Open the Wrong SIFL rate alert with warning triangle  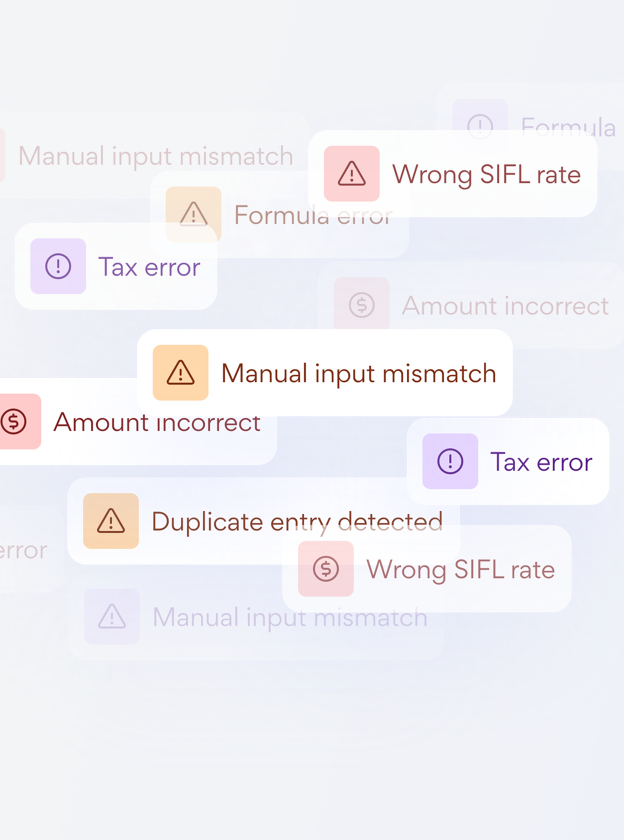point(486,174)
